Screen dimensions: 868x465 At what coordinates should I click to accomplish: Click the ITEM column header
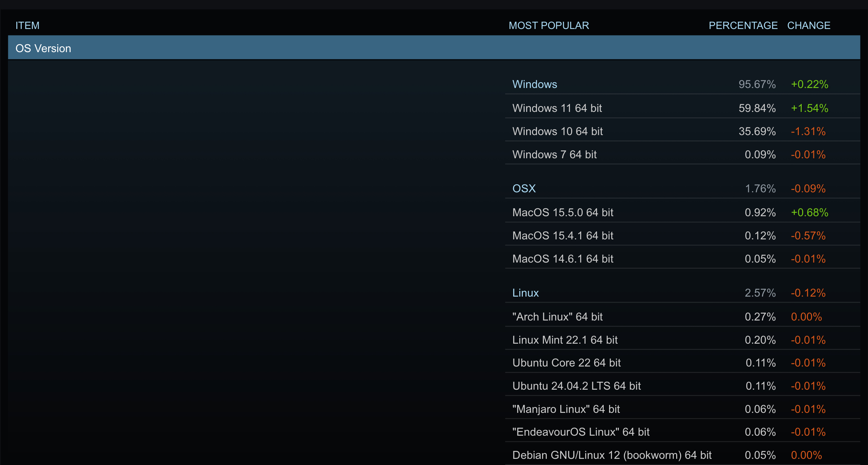(28, 25)
